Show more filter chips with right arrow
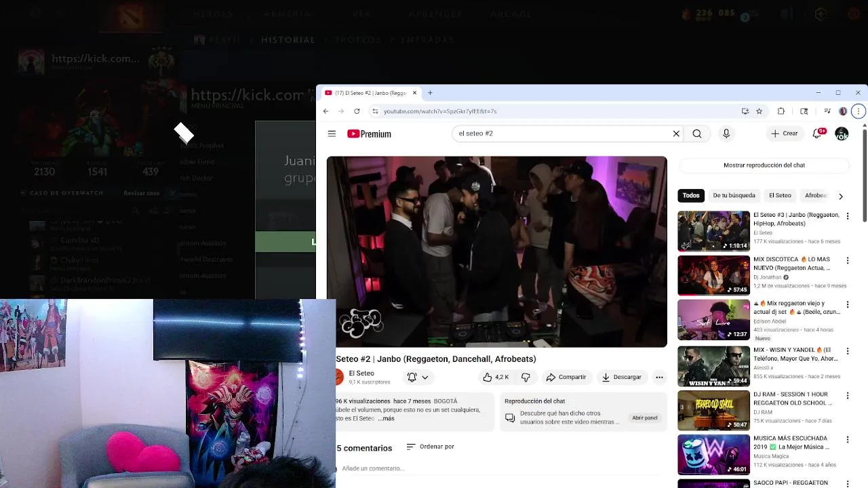Screen dimensions: 868x488 click(x=841, y=197)
